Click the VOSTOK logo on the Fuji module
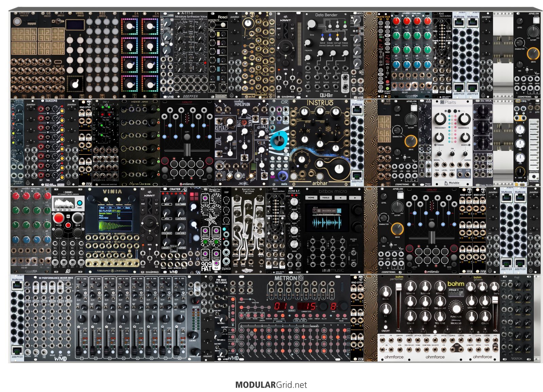This screenshot has width=543, height=392. click(x=516, y=358)
